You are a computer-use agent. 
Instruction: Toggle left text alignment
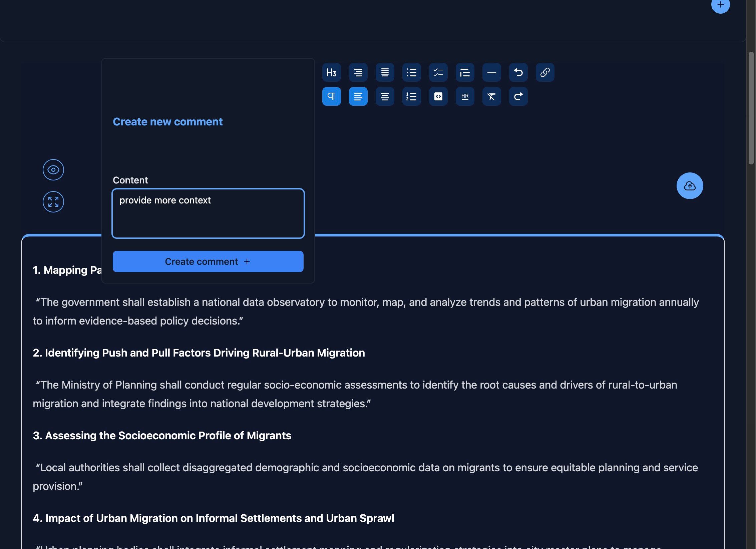pyautogui.click(x=358, y=96)
